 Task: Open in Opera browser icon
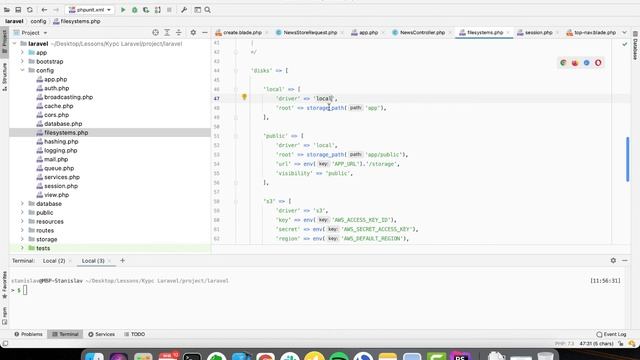598,63
